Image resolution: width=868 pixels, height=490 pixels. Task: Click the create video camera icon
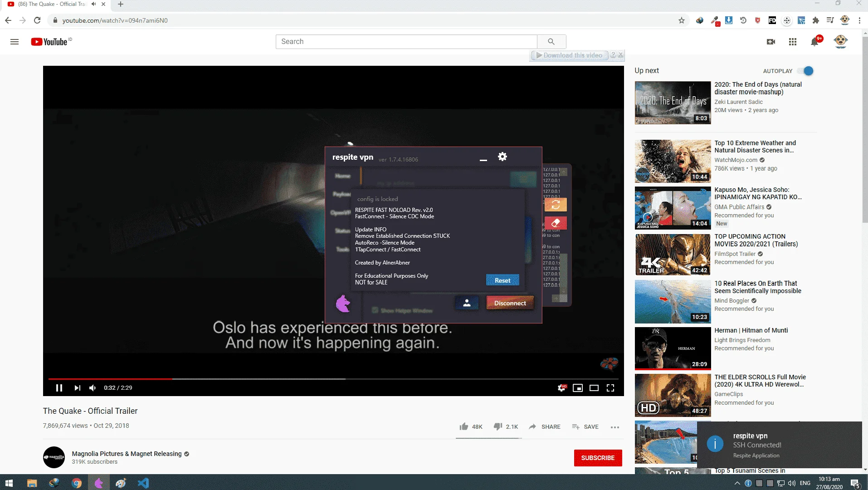click(771, 42)
